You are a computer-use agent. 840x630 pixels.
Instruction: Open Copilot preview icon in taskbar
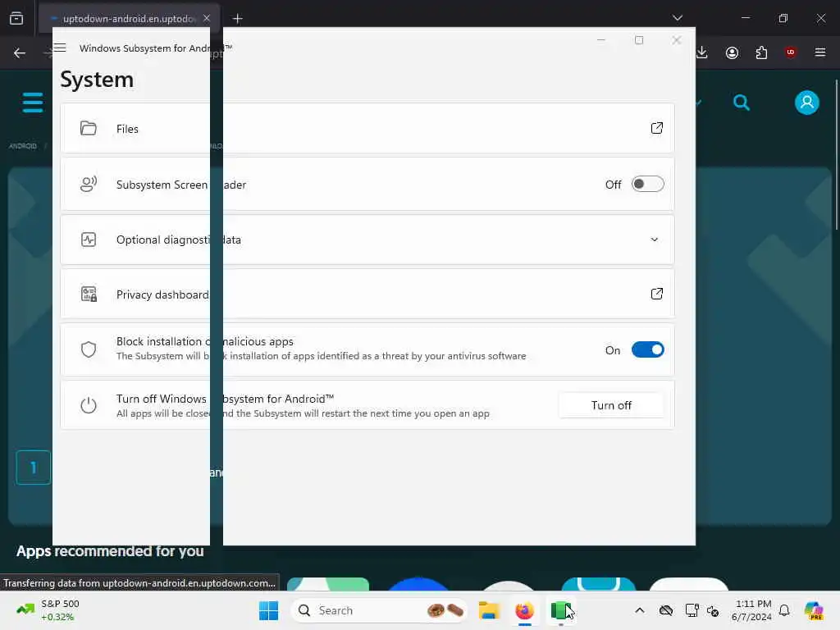coord(813,610)
